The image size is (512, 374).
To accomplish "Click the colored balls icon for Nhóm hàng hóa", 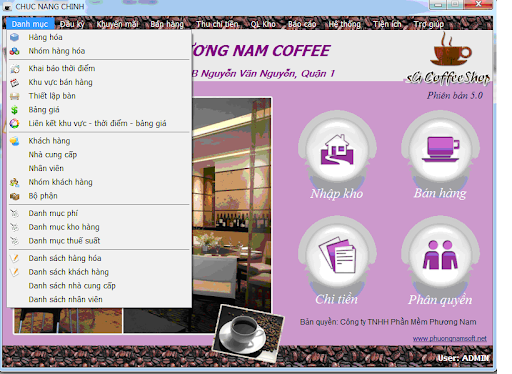I will click(x=14, y=51).
